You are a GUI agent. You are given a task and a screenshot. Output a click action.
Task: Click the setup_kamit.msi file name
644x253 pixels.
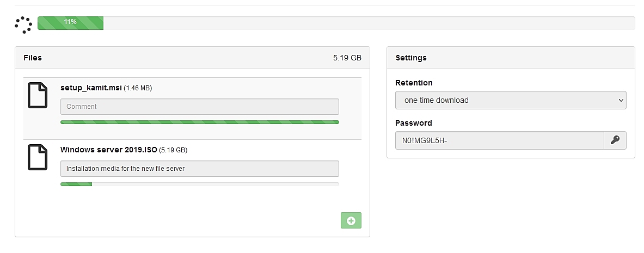(x=91, y=88)
